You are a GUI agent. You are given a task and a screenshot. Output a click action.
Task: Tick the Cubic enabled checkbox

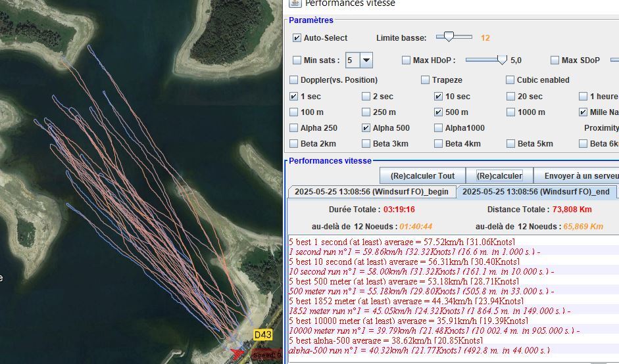tap(510, 80)
